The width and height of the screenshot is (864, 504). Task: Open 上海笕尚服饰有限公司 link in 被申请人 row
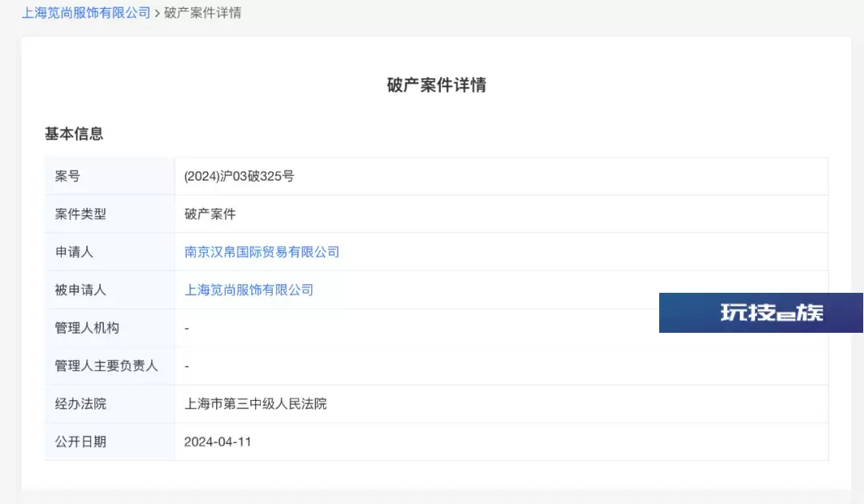click(x=249, y=290)
